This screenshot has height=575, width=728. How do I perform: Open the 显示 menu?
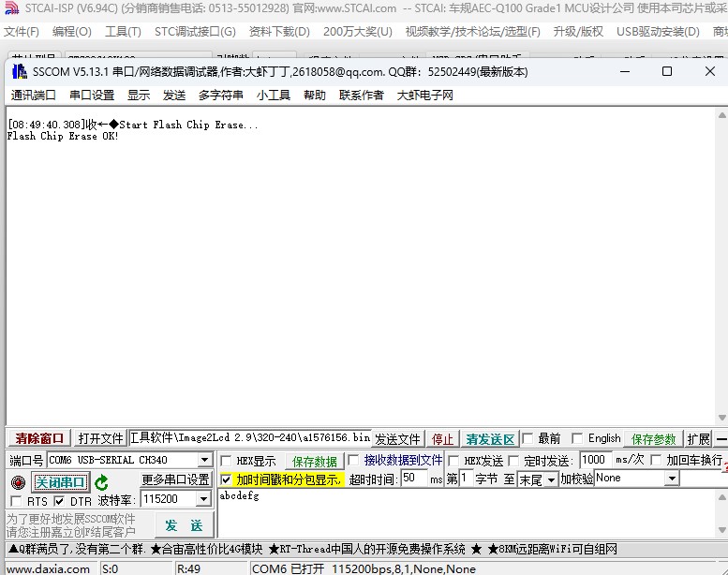139,96
